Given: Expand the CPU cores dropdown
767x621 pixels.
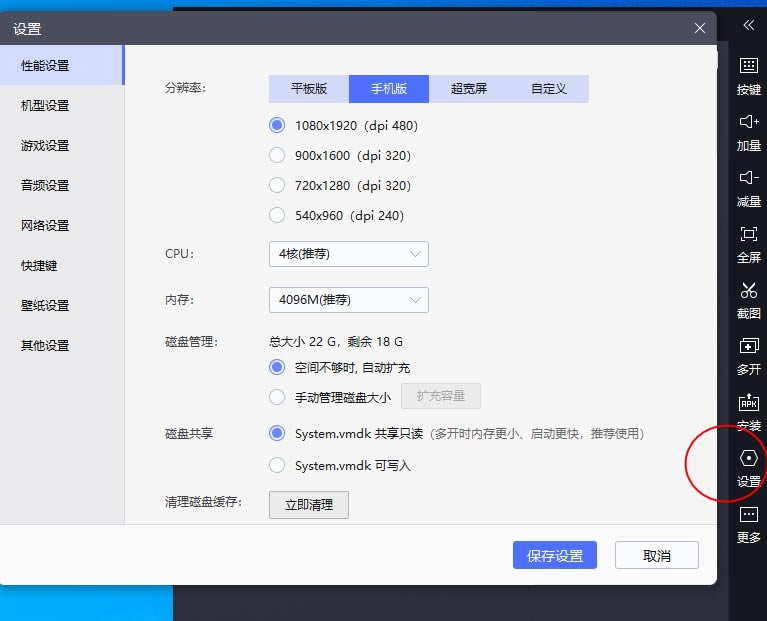Looking at the screenshot, I should pos(349,254).
